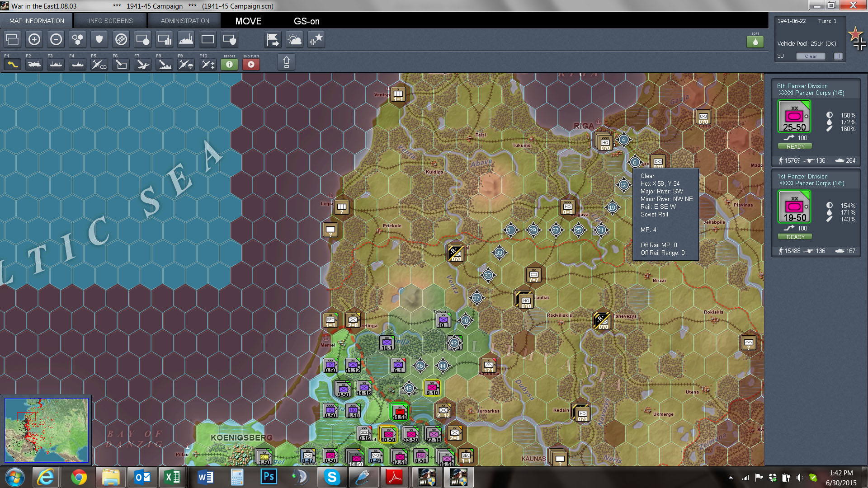
Task: Select F5 air recon mode
Action: point(99,65)
